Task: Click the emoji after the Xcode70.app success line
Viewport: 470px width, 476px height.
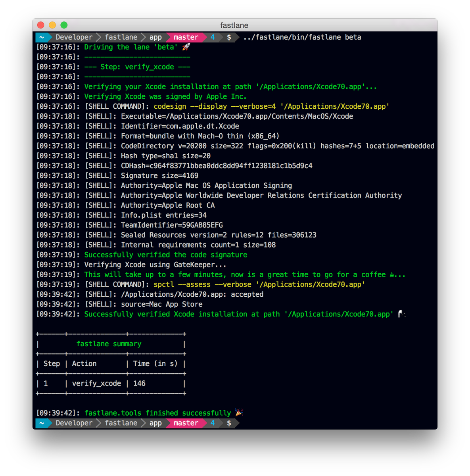Action: click(x=402, y=314)
